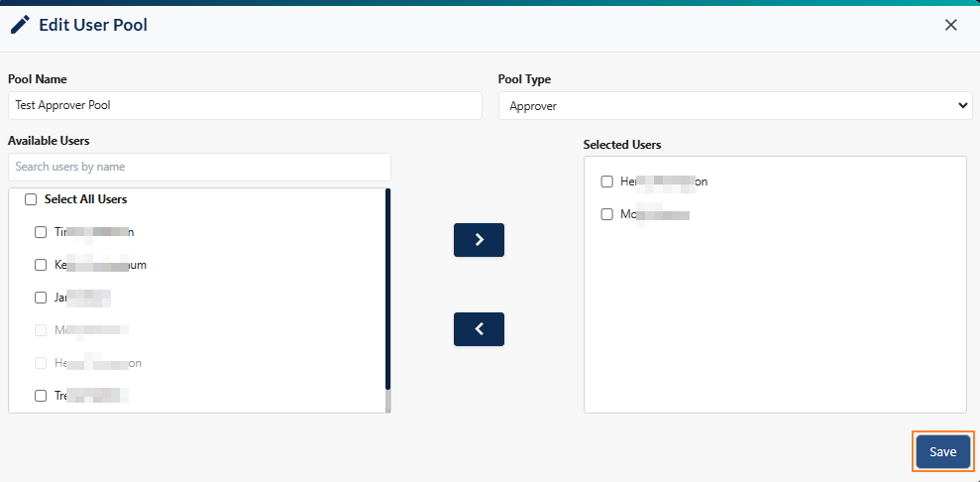Check the "Mo" user under Selected Users

point(607,214)
